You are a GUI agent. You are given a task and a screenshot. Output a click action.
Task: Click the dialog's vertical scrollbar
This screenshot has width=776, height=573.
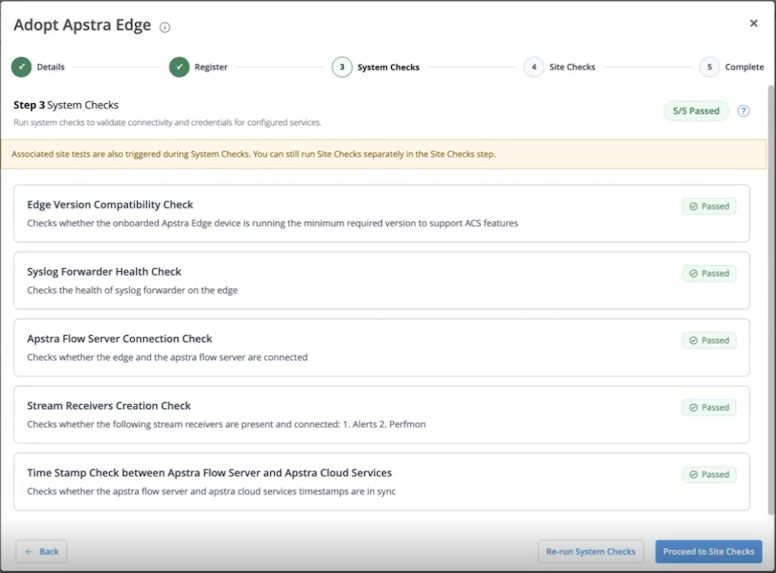pyautogui.click(x=771, y=300)
